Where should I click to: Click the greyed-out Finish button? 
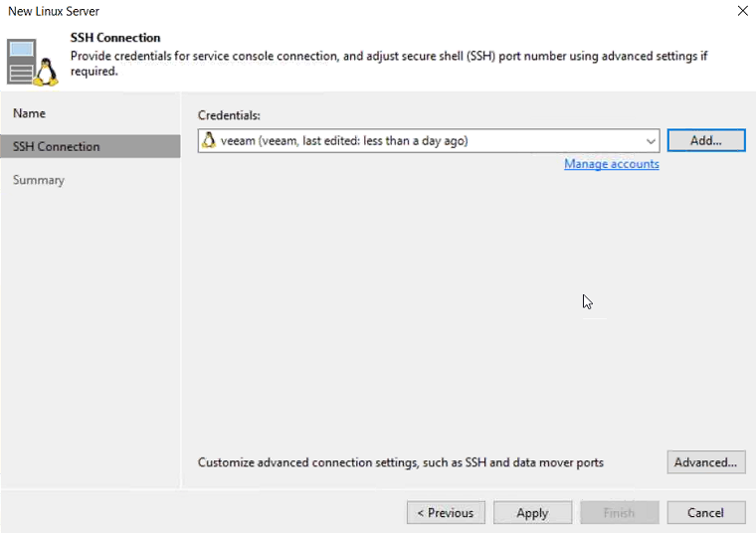point(619,512)
